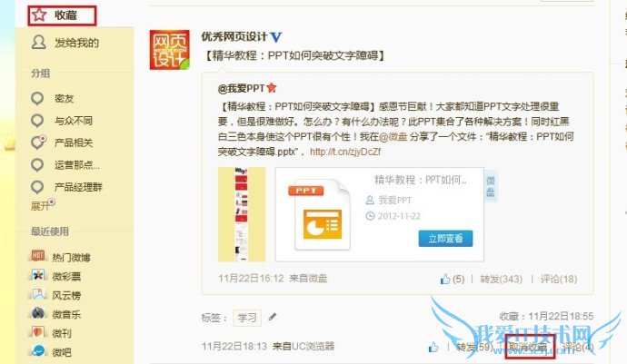Click the 发给我的 person icon
The height and width of the screenshot is (364, 627).
(38, 43)
